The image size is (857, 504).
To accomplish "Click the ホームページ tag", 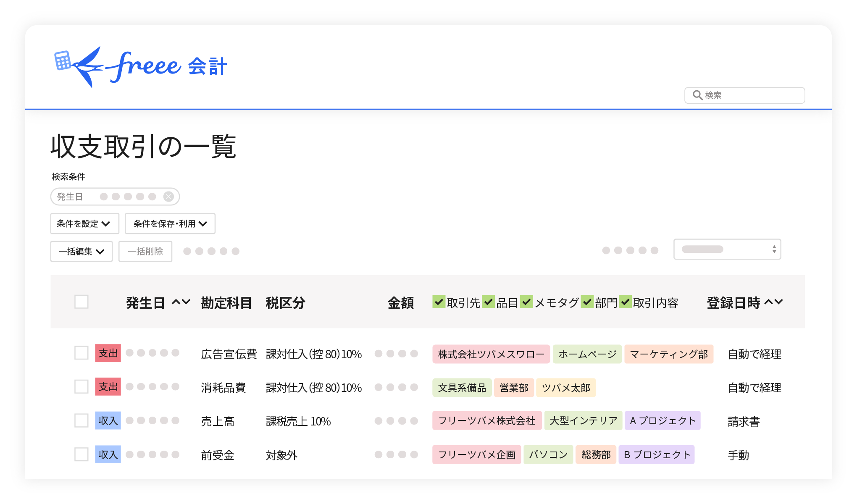I will click(x=587, y=354).
